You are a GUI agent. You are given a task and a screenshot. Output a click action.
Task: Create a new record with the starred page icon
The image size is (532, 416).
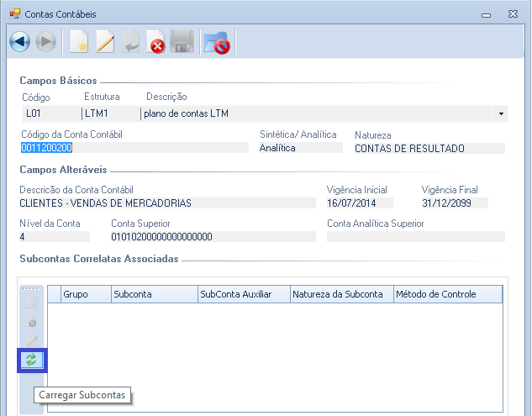click(78, 41)
